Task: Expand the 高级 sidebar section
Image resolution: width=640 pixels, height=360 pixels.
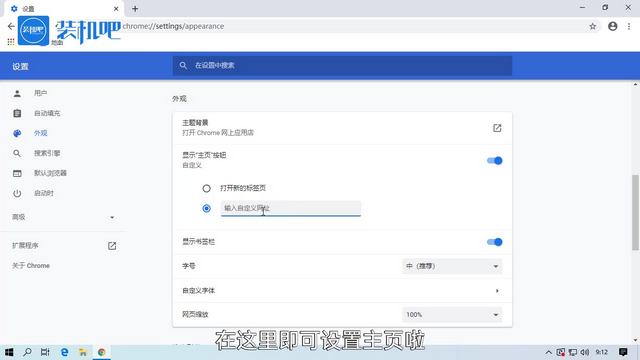Action: click(63, 217)
